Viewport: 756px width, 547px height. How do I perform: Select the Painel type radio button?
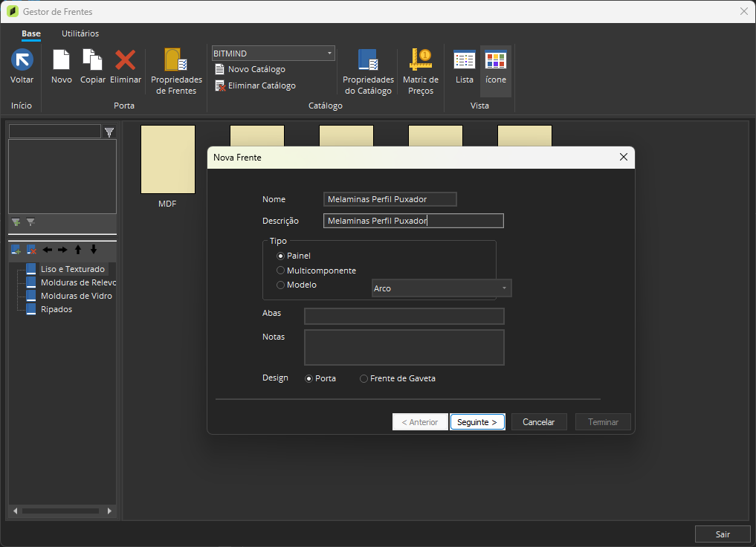click(280, 256)
